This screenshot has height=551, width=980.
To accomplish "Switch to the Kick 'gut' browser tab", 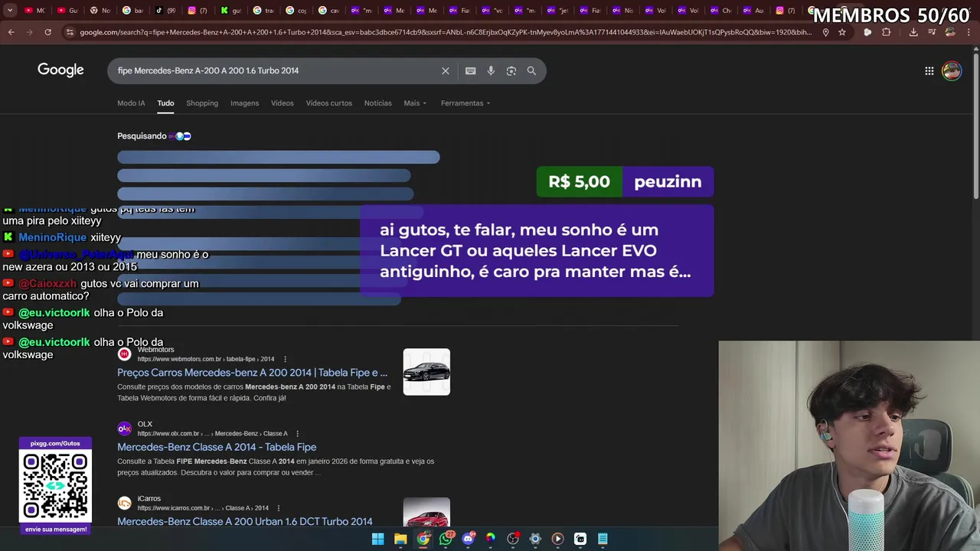I will 229,10.
